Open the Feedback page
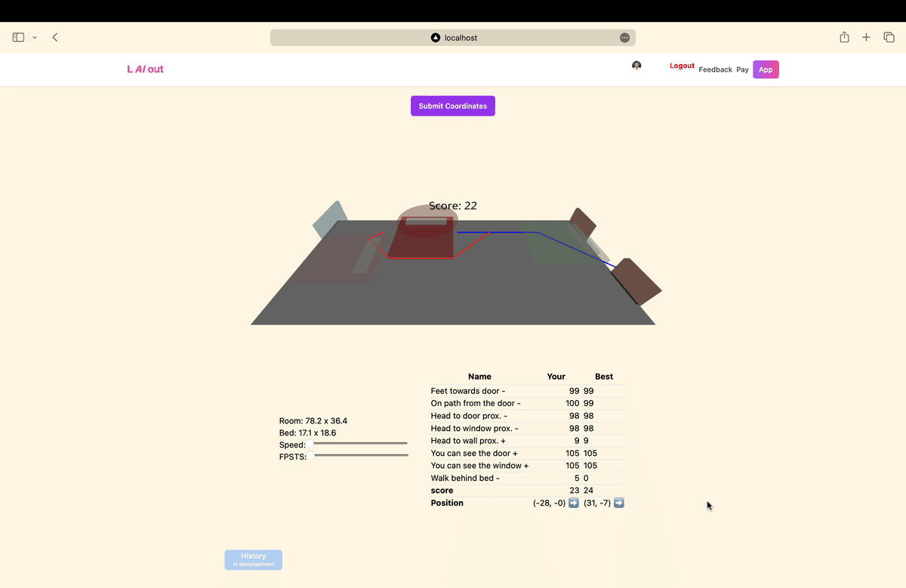This screenshot has width=906, height=588. coord(715,69)
